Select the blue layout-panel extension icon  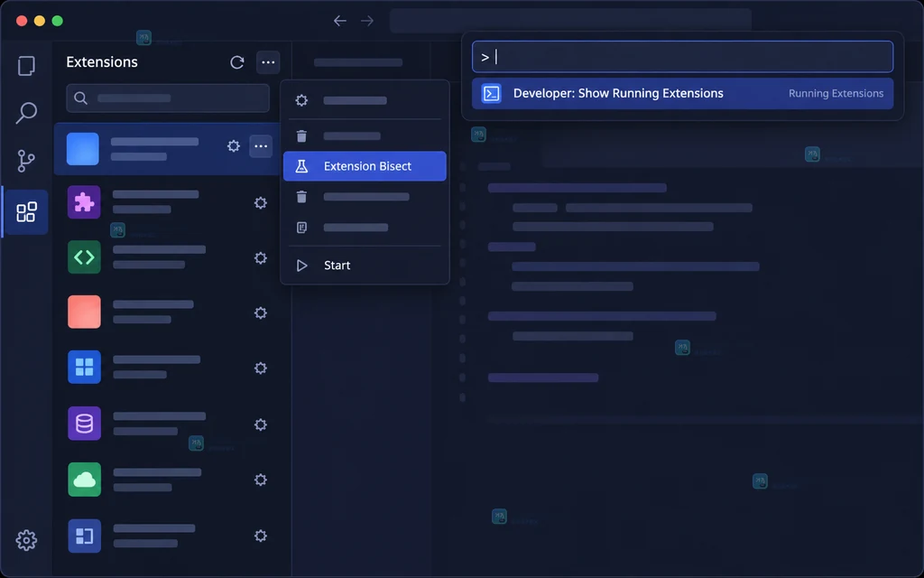[x=84, y=536]
